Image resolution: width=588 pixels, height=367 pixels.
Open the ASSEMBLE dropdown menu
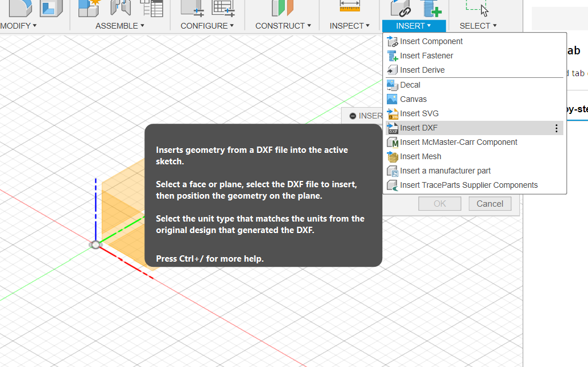tap(120, 26)
